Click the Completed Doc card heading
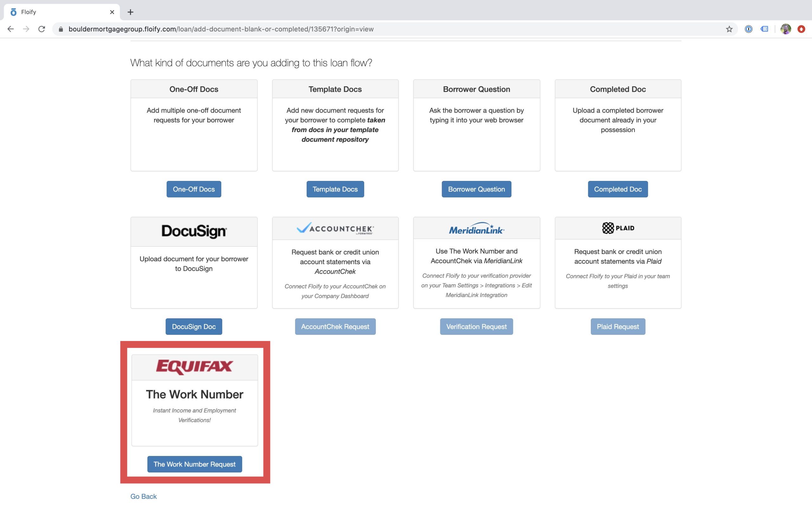This screenshot has height=508, width=812. point(618,89)
